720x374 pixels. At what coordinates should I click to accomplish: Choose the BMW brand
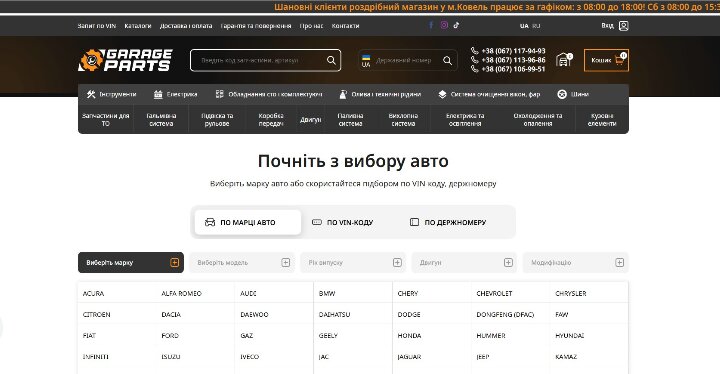click(327, 293)
